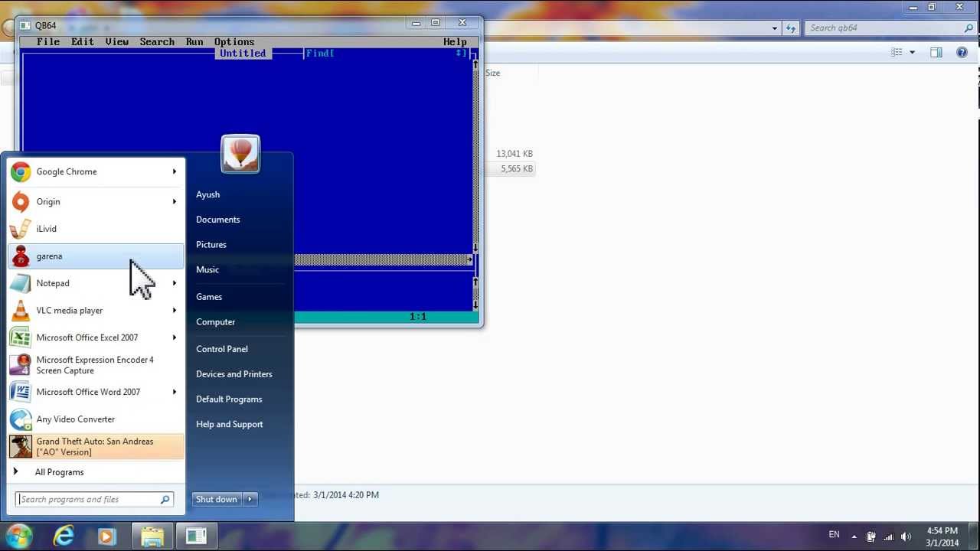This screenshot has height=551, width=980.
Task: Open the Explorer address bar history dropdown
Action: pos(775,28)
